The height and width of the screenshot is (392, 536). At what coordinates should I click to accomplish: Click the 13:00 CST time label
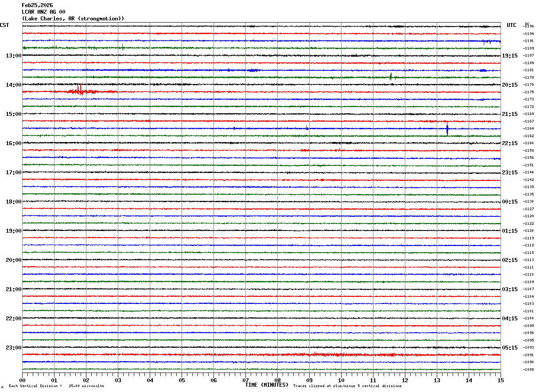pyautogui.click(x=13, y=56)
